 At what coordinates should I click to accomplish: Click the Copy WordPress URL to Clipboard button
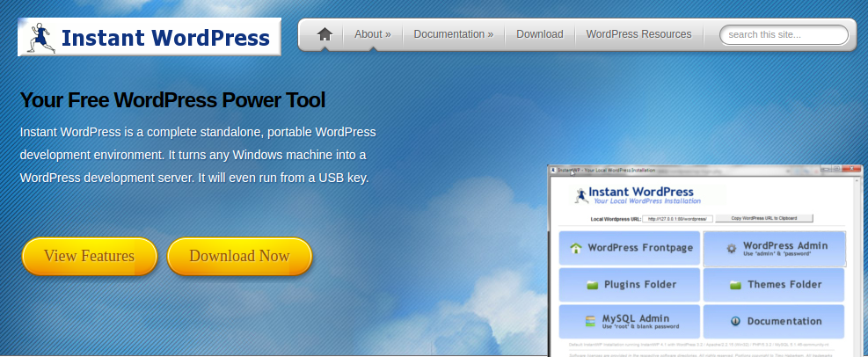click(x=764, y=218)
